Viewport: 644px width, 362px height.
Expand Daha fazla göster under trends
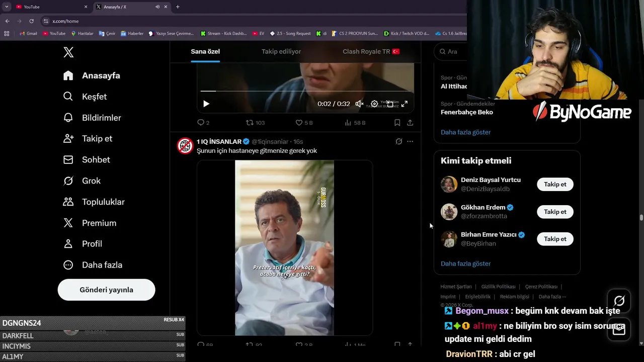465,132
